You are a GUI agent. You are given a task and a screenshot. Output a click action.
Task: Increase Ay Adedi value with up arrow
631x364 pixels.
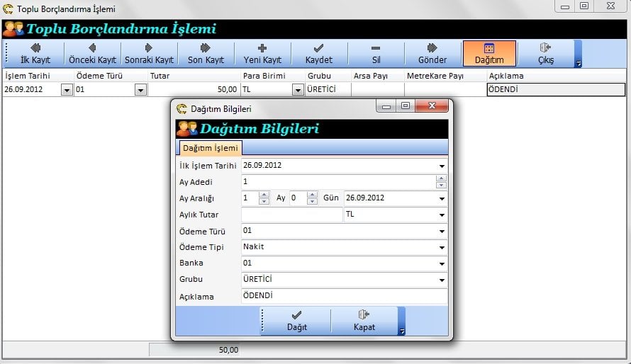441,178
